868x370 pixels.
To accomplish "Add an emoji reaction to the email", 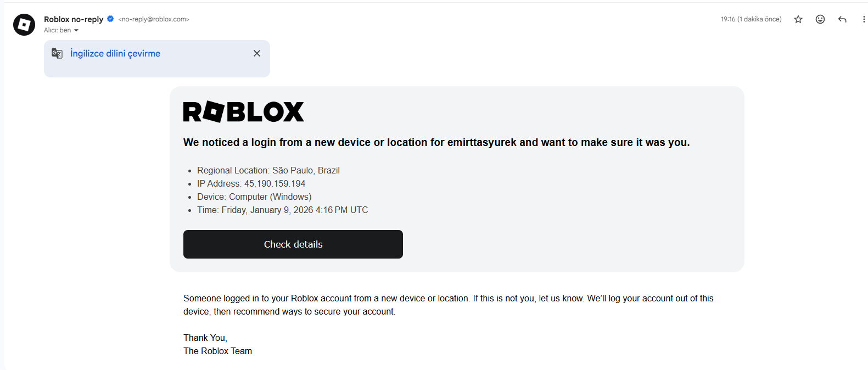I will 820,19.
